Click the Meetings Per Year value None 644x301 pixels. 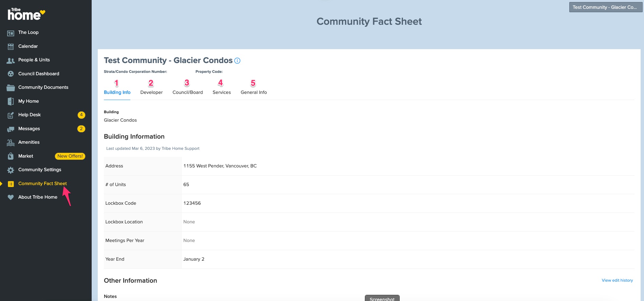[x=189, y=240]
